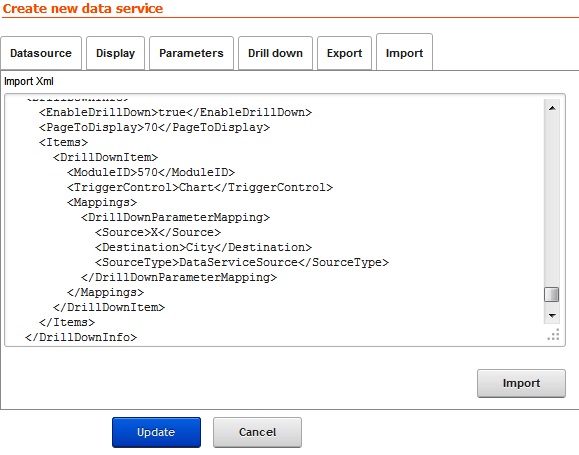Click the Create new data service heading
579x455 pixels.
coord(83,8)
